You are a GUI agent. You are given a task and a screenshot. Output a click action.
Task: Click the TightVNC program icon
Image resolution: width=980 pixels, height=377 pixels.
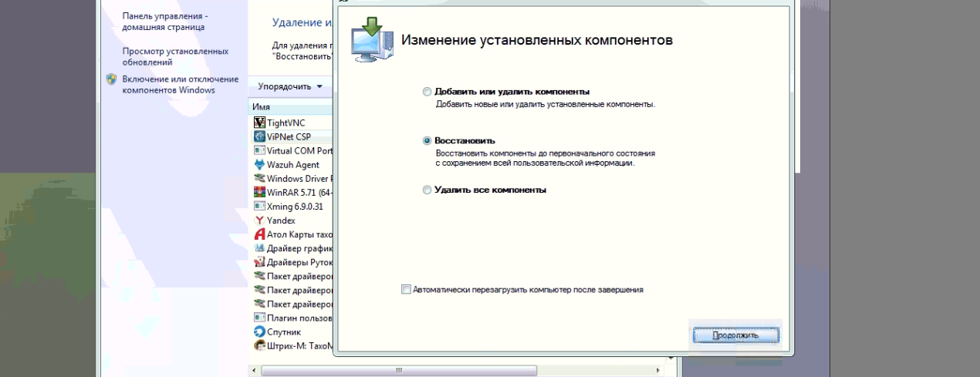[259, 123]
